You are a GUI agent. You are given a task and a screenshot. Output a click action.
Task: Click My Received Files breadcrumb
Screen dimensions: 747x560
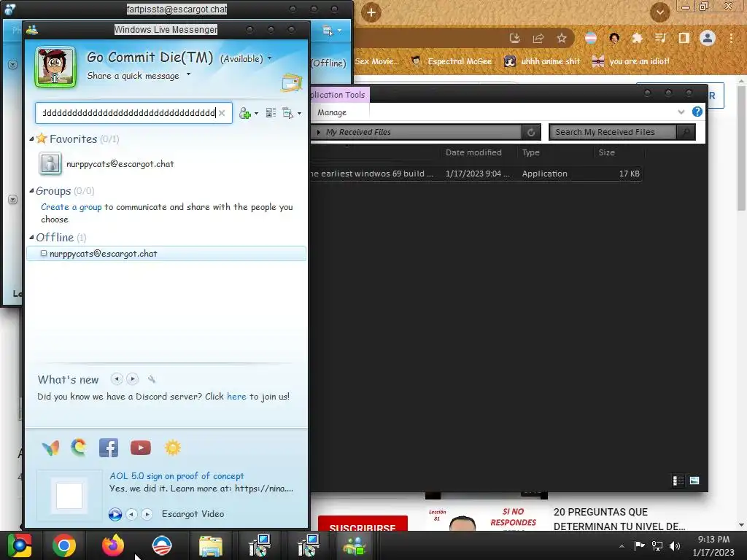tap(358, 133)
